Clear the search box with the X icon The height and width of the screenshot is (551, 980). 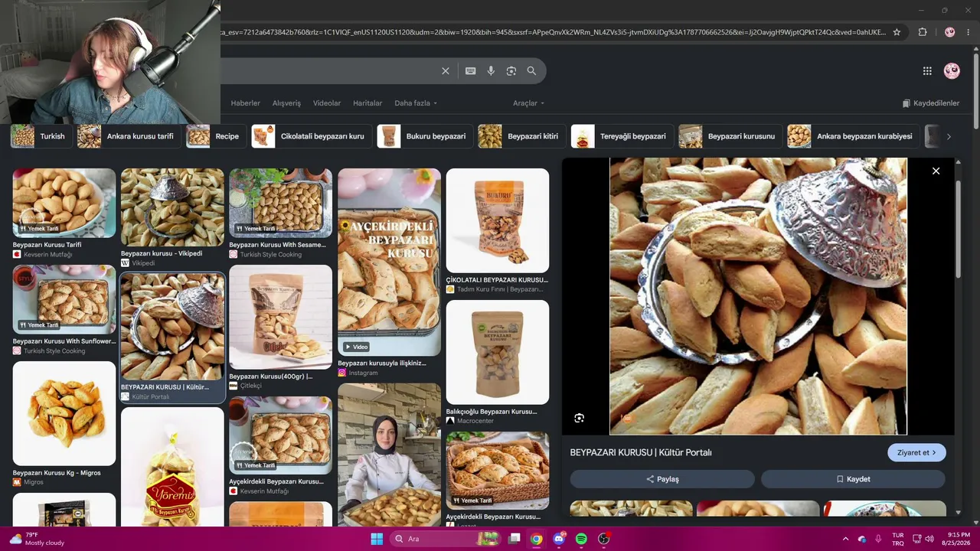[x=446, y=71]
